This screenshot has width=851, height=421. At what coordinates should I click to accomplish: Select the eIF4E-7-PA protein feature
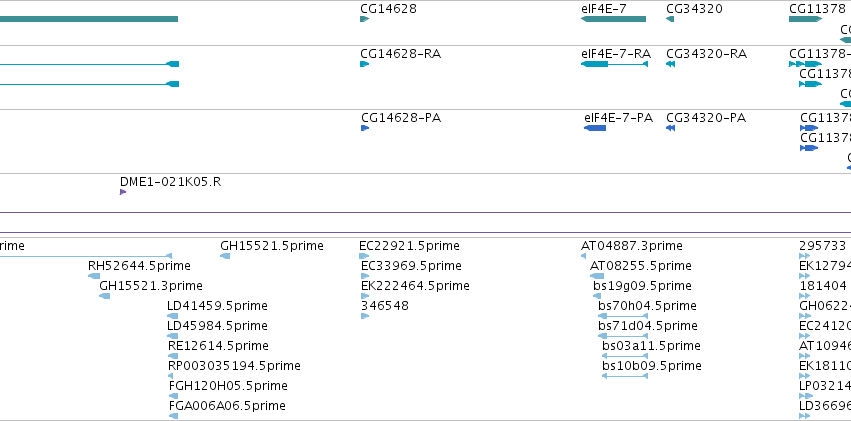595,128
